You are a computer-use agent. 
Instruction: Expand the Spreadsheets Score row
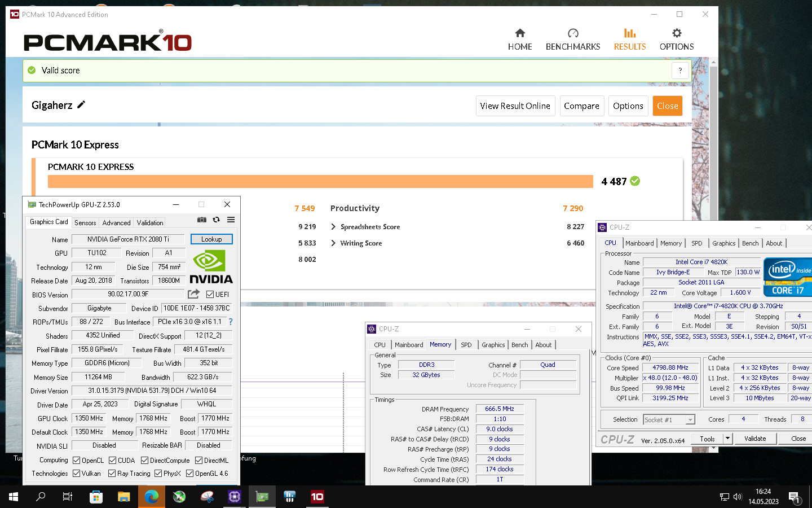point(334,227)
